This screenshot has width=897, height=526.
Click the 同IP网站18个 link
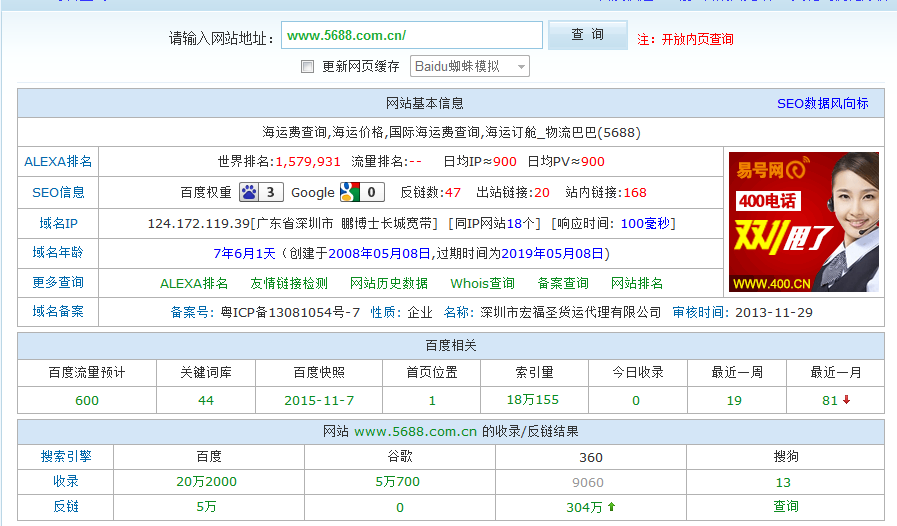[x=495, y=223]
